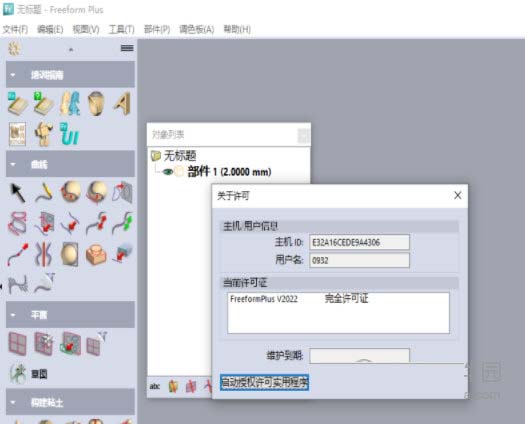Click the first sphere with curve tool
This screenshot has height=424, width=525.
pyautogui.click(x=71, y=192)
